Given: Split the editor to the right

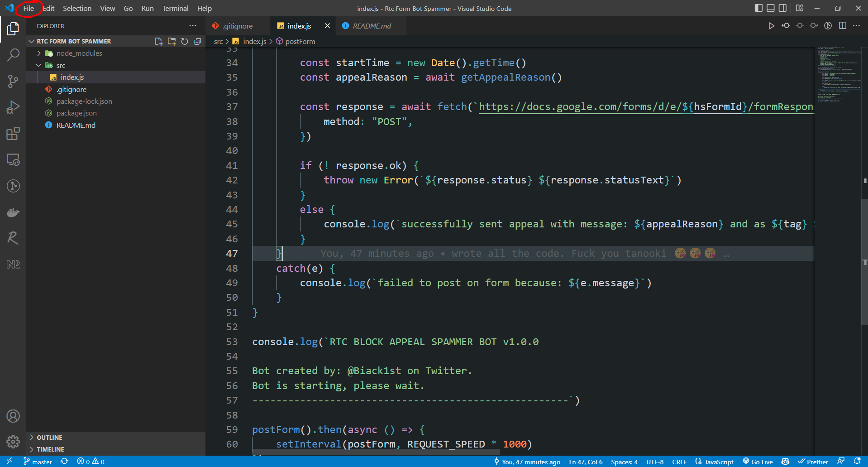Looking at the screenshot, I should (x=843, y=26).
